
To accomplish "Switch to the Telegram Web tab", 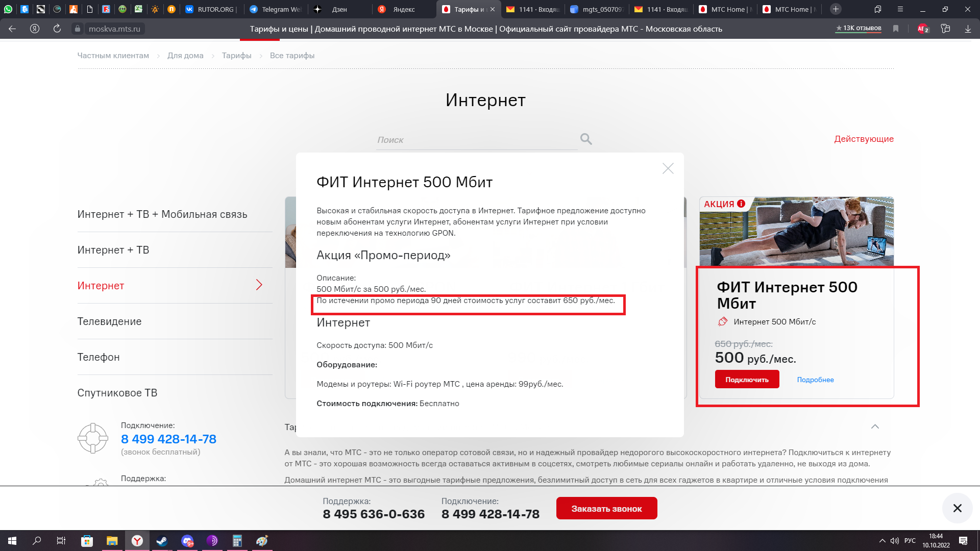I will point(276,9).
